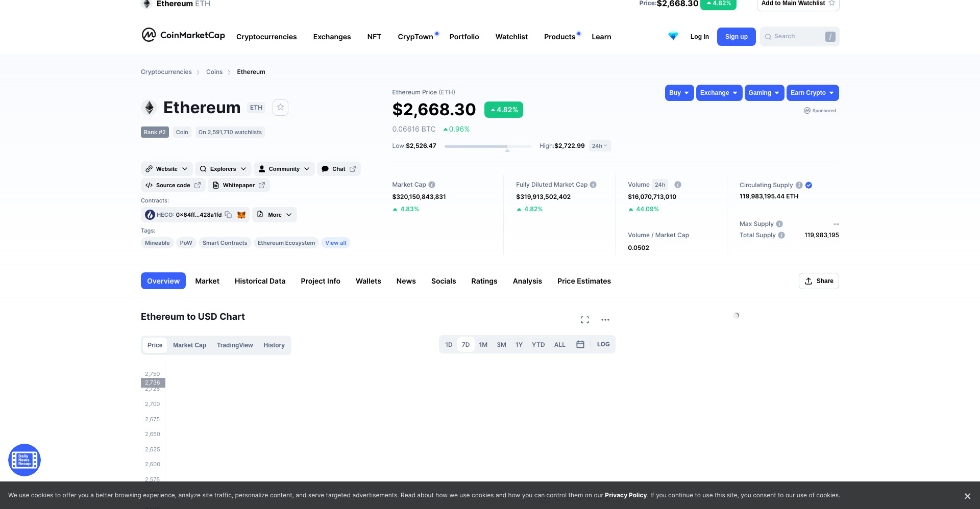Expand the Explorers dropdown
This screenshot has height=509, width=980.
[223, 169]
